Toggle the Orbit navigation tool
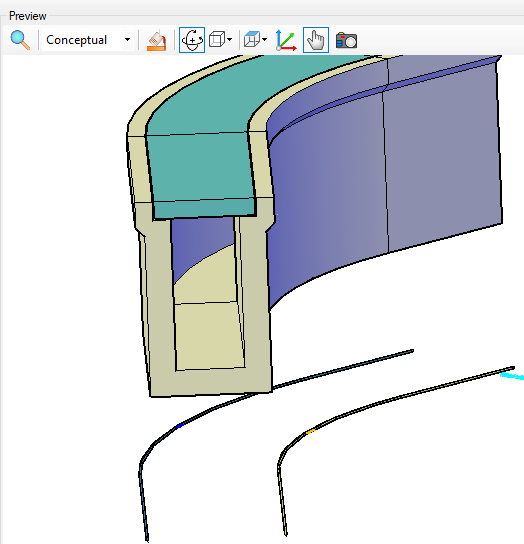Screen dimensions: 524x544 pos(192,40)
